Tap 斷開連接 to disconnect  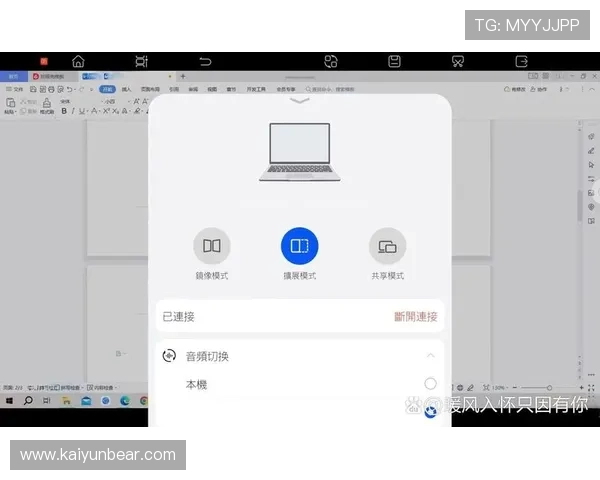(416, 317)
